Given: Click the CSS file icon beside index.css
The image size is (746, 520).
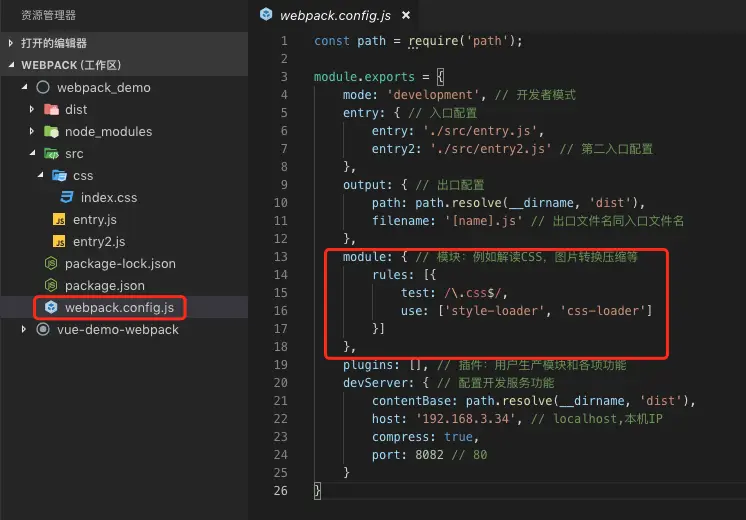Looking at the screenshot, I should [x=67, y=197].
